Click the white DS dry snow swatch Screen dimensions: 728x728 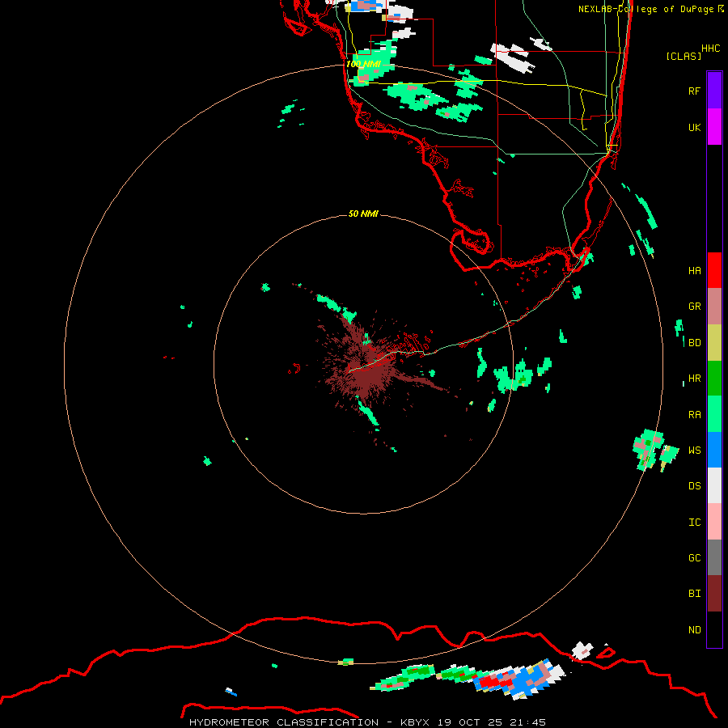click(x=714, y=485)
